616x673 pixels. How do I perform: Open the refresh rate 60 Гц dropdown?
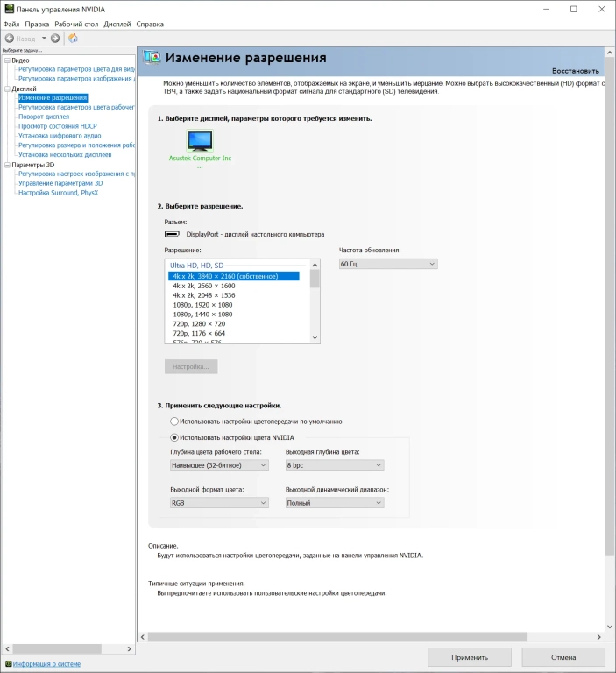click(x=387, y=264)
